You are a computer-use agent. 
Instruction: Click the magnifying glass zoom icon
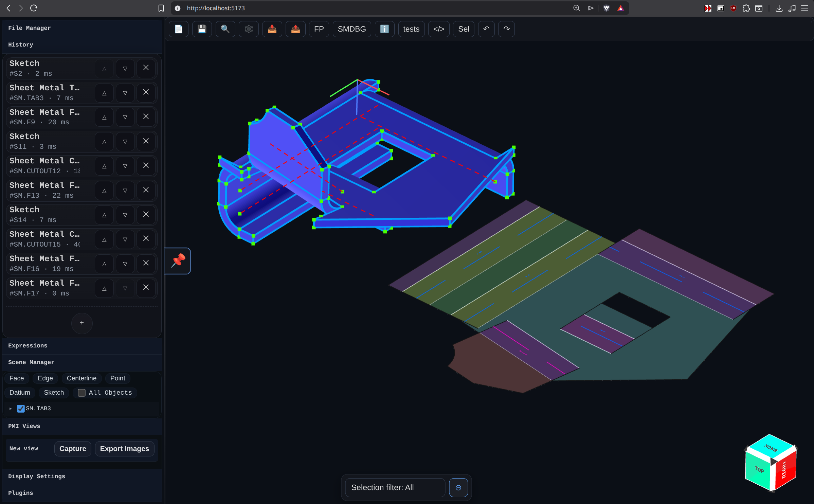[x=225, y=29]
